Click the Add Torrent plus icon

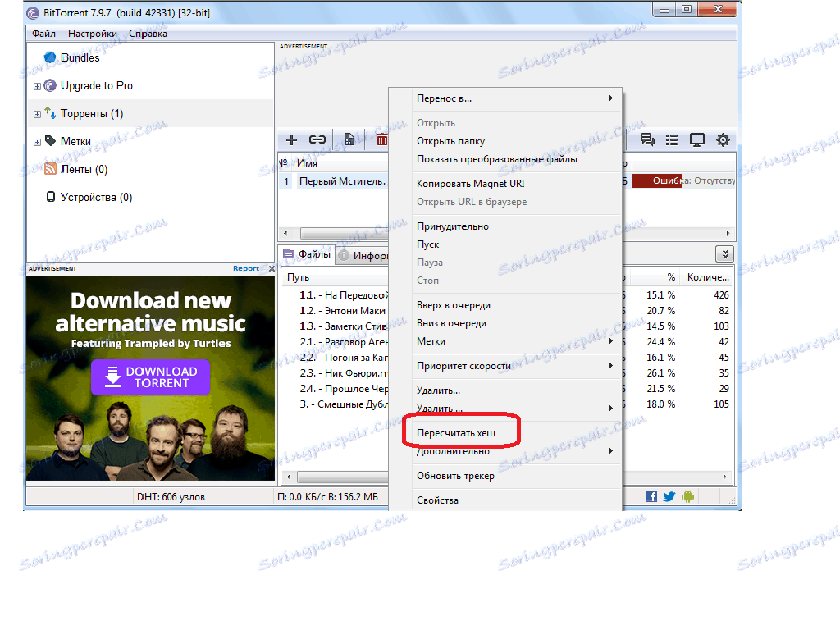(x=291, y=139)
